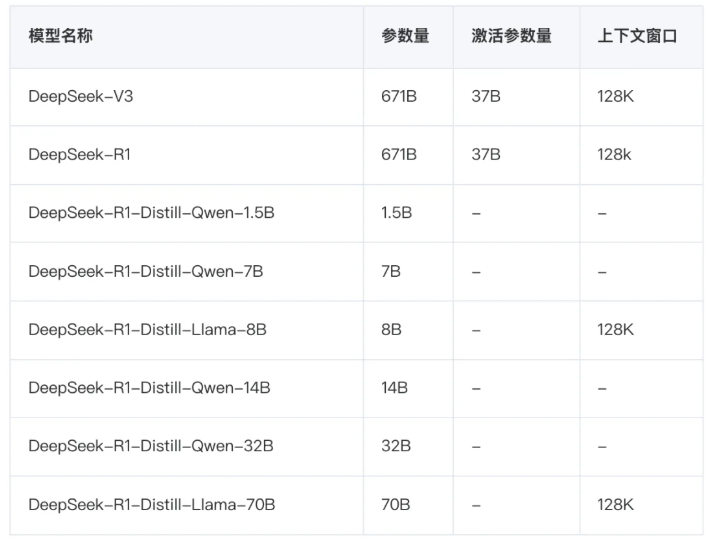715x543 pixels.
Task: Select DeepSeek-R1-Distill-Qwen-32B model name
Action: [150, 446]
